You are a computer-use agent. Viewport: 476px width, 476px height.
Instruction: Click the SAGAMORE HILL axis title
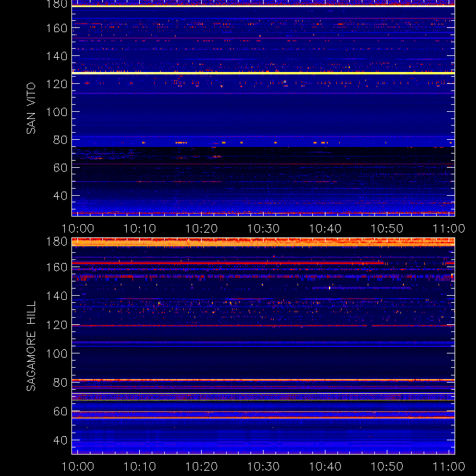tap(31, 346)
